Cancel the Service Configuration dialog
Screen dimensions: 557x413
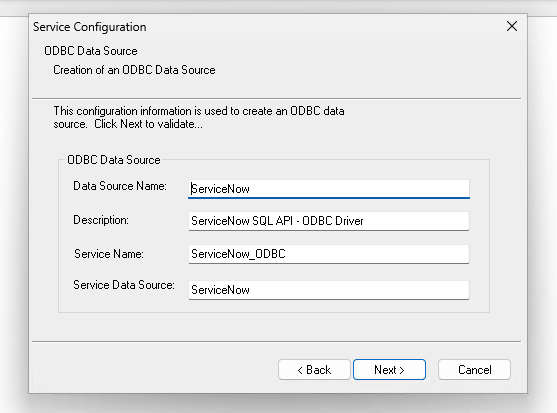[475, 370]
